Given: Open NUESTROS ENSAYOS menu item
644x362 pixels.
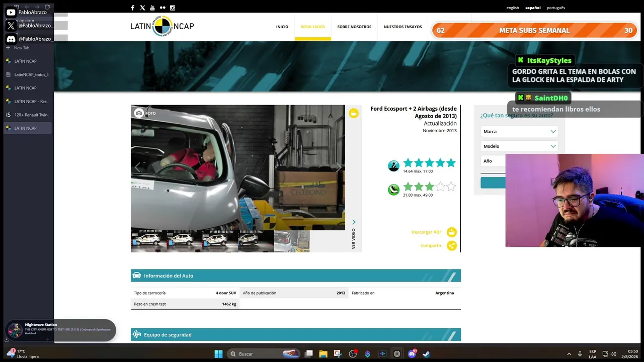Looking at the screenshot, I should click(403, 27).
